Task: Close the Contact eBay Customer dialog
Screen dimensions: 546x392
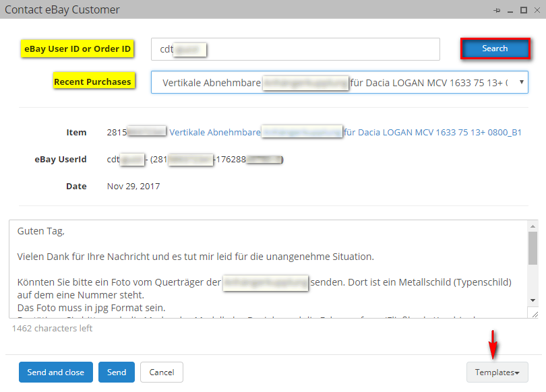Action: [x=535, y=10]
